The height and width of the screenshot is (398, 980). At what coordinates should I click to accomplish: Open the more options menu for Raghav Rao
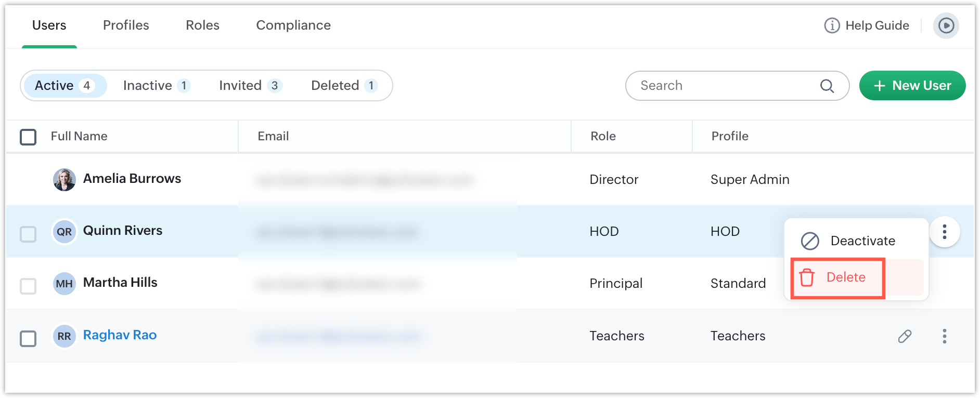pos(944,336)
